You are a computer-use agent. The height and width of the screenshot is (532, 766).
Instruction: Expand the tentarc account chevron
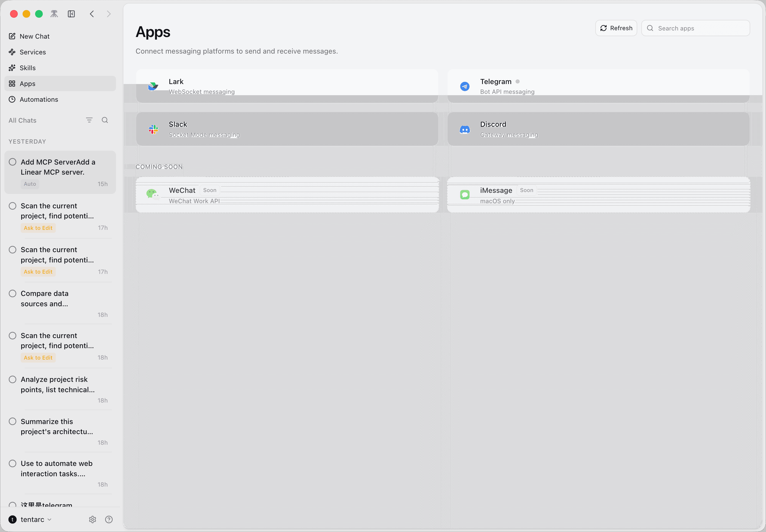tap(50, 519)
